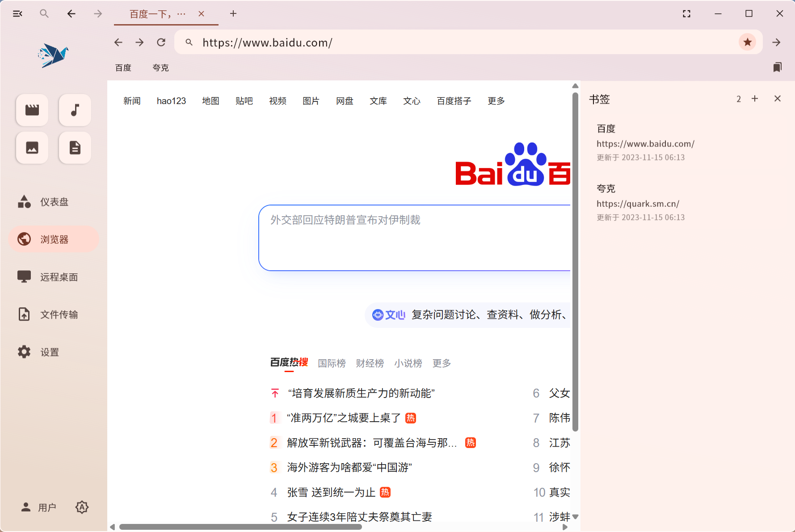
Task: Open “准两万亿”之城要上桌了 headline
Action: pyautogui.click(x=344, y=418)
